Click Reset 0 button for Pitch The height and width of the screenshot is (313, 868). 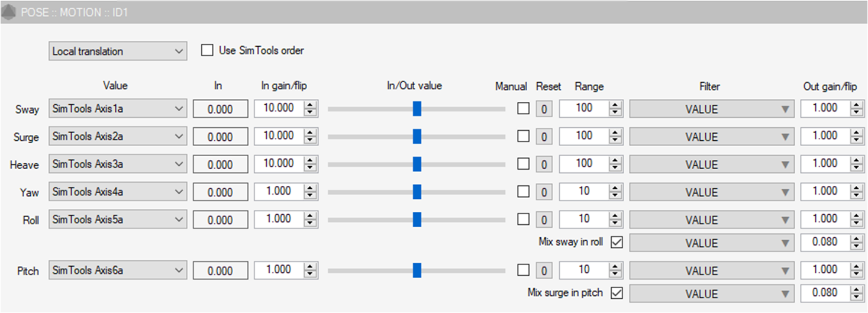coord(544,271)
